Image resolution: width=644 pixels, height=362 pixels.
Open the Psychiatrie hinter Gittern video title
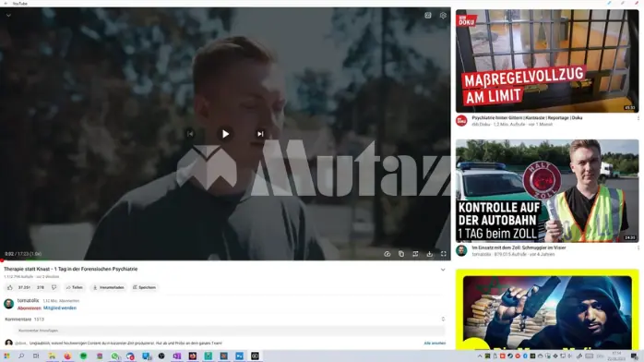tap(527, 118)
